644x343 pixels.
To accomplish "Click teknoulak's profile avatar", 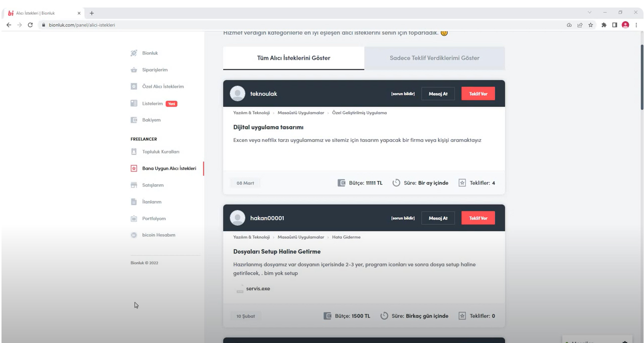I will point(237,93).
